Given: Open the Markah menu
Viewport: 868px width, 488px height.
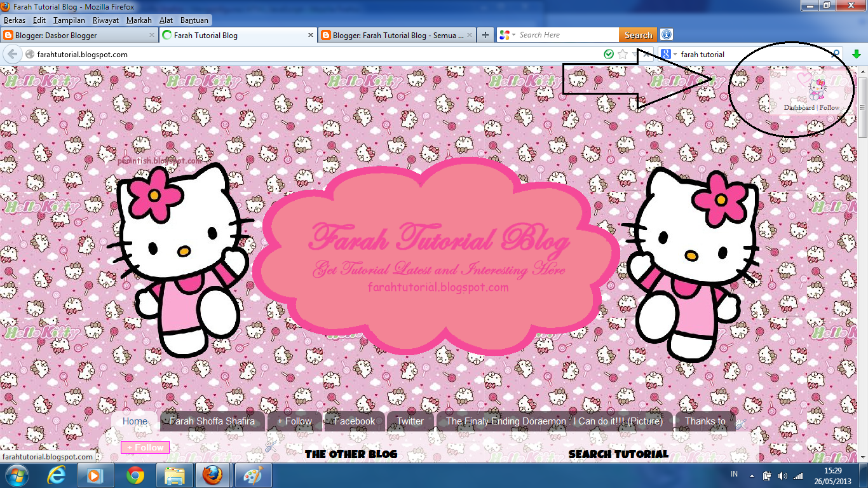Looking at the screenshot, I should click(x=139, y=20).
